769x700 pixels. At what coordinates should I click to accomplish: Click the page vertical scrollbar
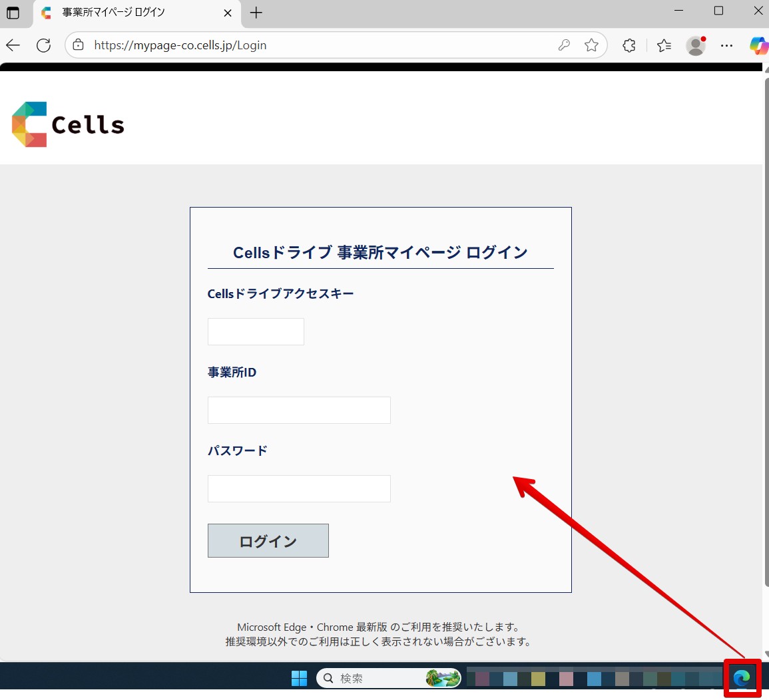tap(766, 331)
